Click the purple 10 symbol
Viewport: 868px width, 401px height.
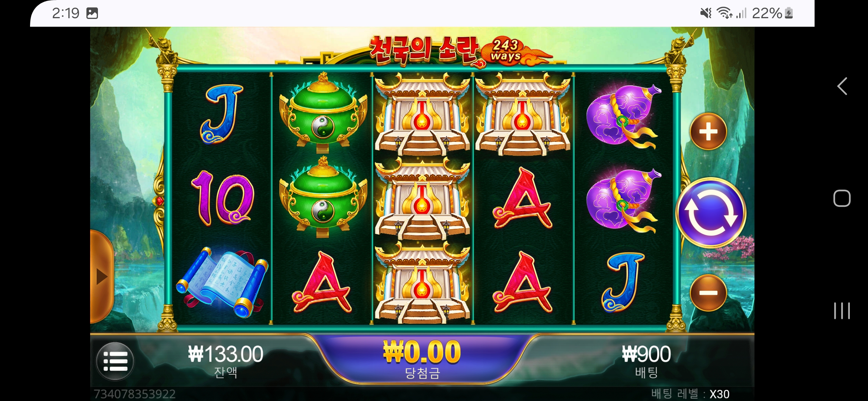pos(223,198)
